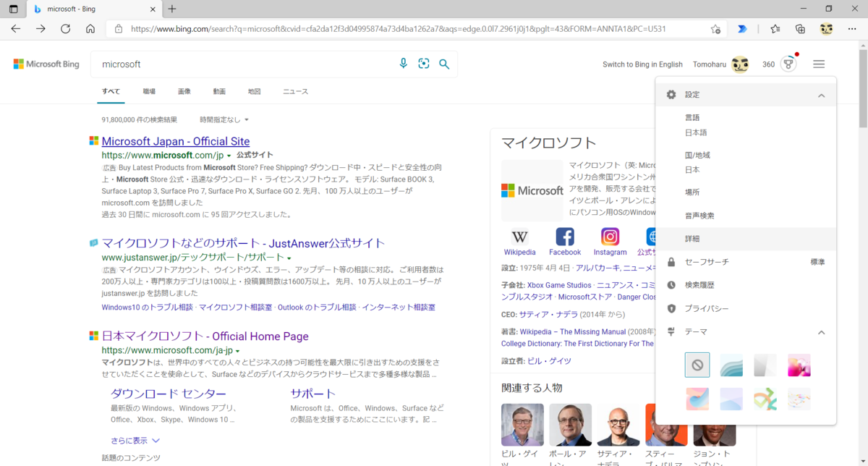The height and width of the screenshot is (466, 868).
Task: Select the gray gradient theme swatch
Action: click(765, 365)
